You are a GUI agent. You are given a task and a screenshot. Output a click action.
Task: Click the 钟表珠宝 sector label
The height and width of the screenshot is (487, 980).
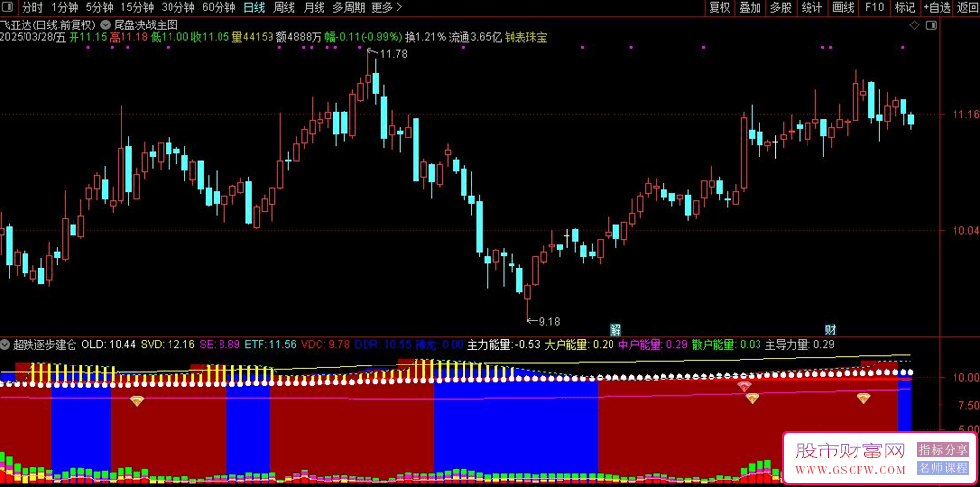tap(525, 37)
